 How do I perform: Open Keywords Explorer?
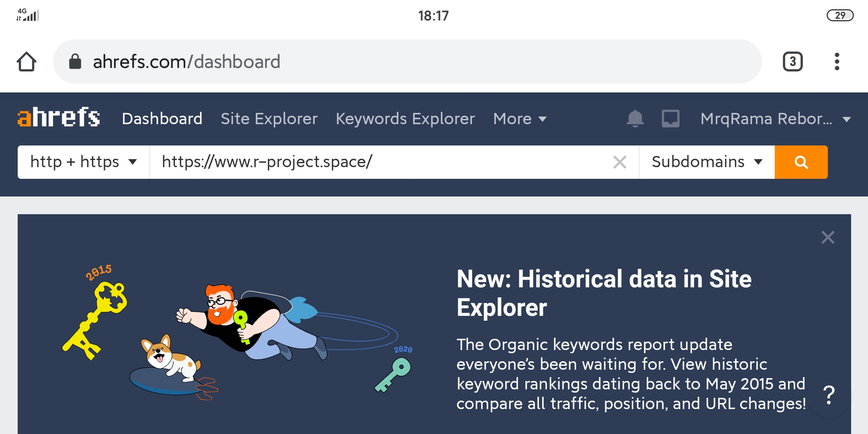405,119
